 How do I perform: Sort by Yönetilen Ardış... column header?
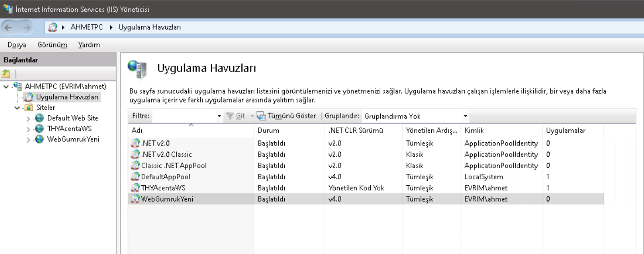point(432,131)
